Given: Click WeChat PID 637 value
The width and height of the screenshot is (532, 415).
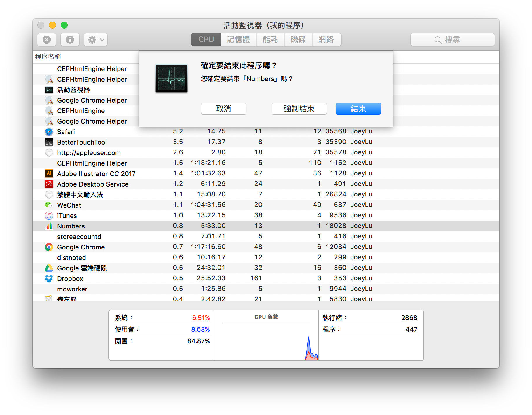Looking at the screenshot, I should (x=340, y=205).
